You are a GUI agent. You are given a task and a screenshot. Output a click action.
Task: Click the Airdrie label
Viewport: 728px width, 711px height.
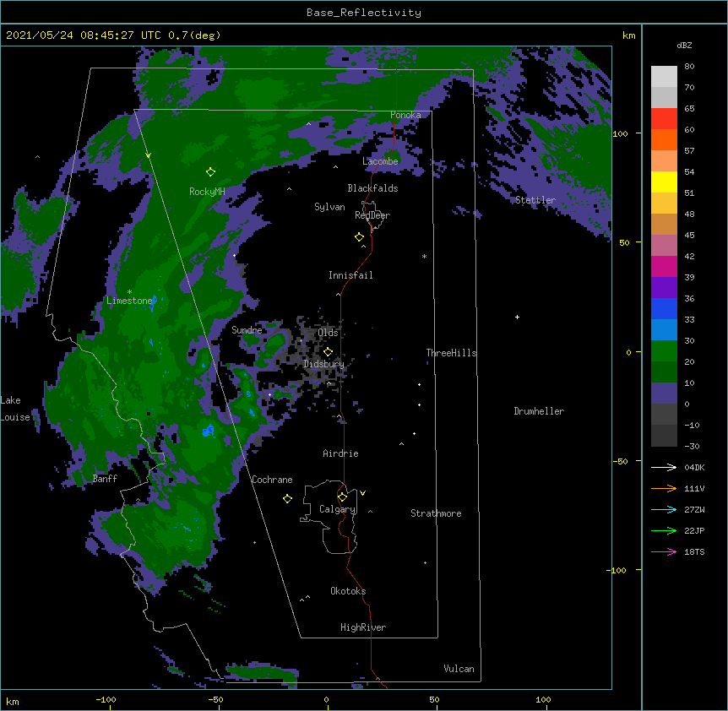click(340, 453)
